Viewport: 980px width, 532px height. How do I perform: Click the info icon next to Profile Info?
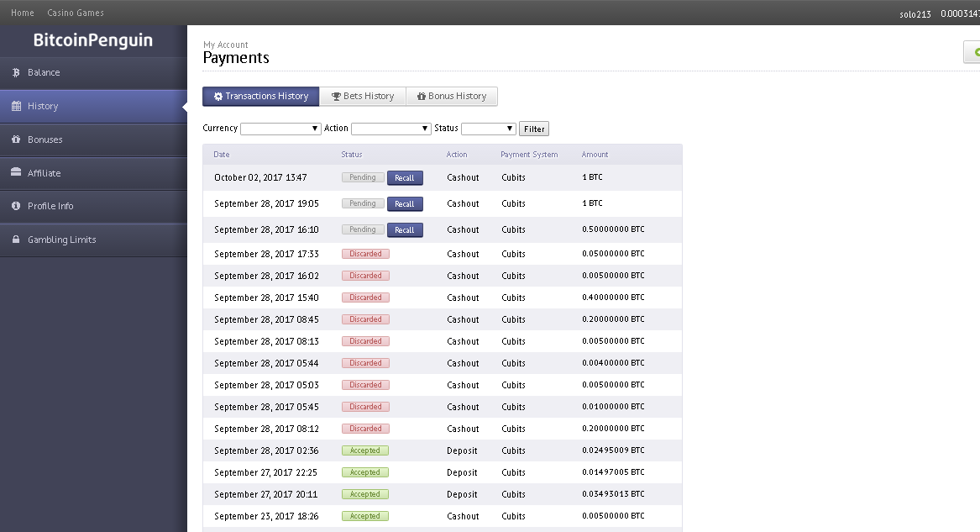[16, 206]
